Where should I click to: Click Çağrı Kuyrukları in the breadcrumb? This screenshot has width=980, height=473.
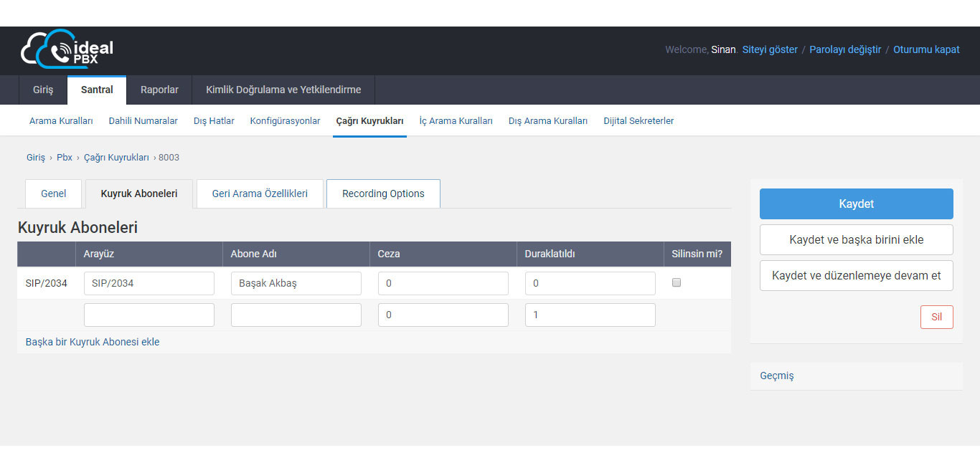tap(116, 158)
